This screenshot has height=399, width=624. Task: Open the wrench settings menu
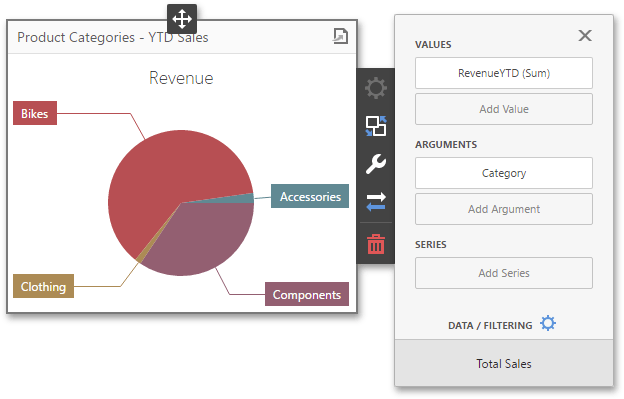click(376, 163)
